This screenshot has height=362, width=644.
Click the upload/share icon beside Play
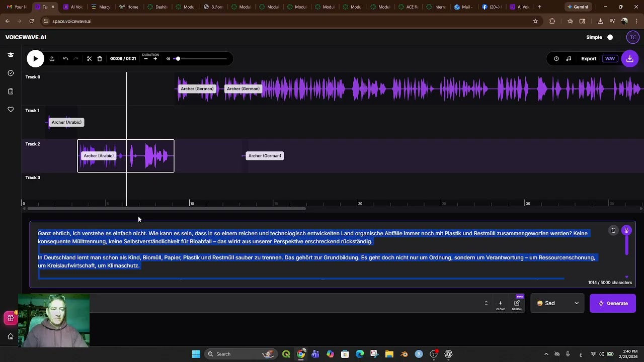click(52, 59)
